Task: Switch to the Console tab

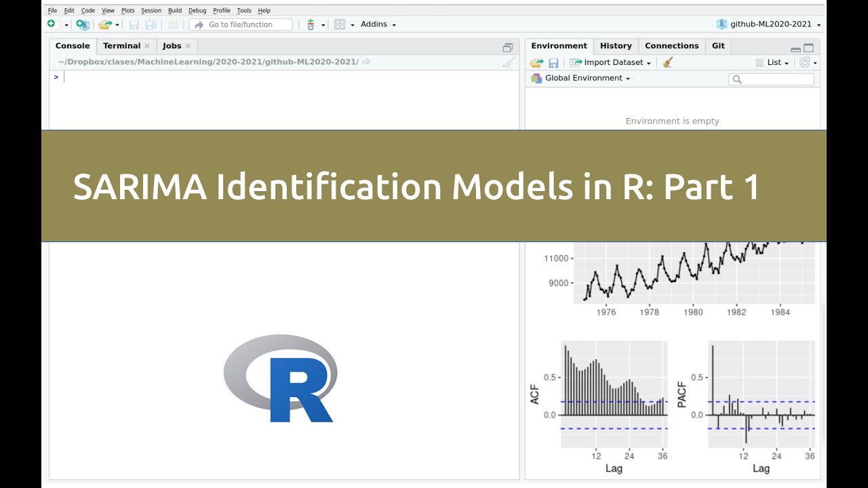Action: tap(73, 46)
